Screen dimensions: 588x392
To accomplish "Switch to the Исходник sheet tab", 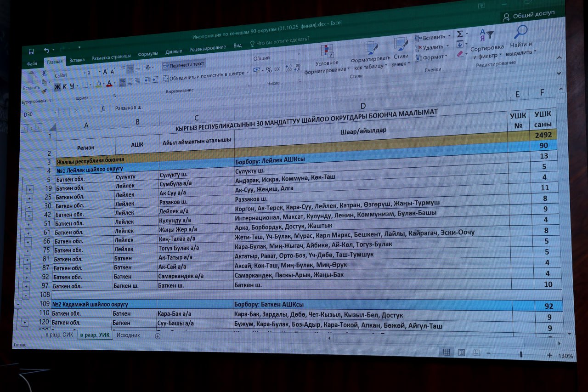I will 128,335.
